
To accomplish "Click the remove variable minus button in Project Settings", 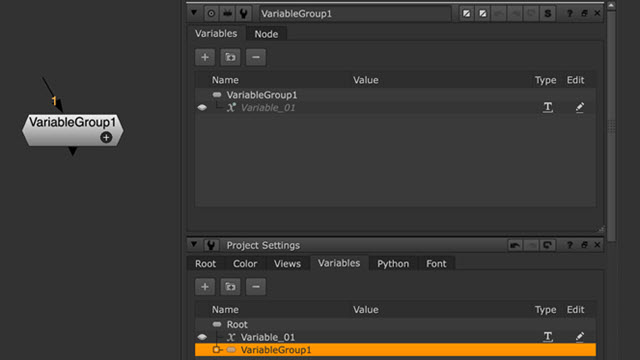I will (256, 287).
